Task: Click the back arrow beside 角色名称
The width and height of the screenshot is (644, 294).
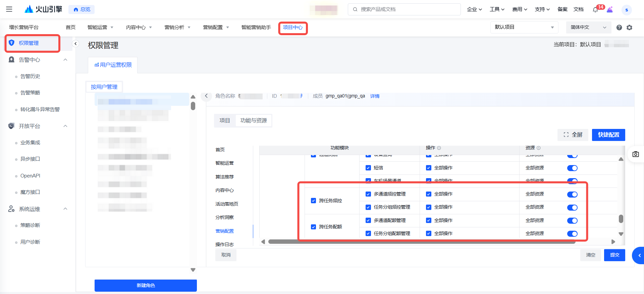Action: click(206, 96)
